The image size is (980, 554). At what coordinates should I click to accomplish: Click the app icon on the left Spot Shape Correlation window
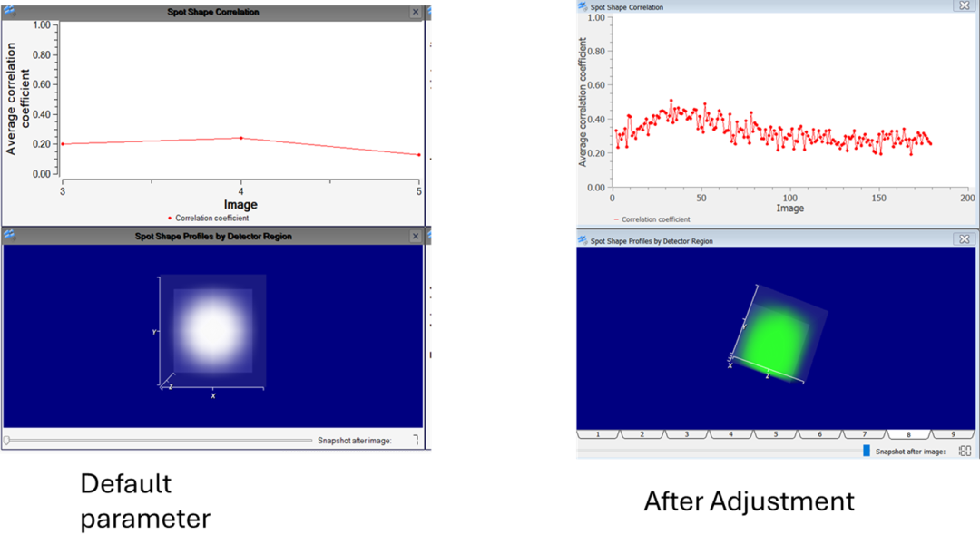tap(9, 11)
